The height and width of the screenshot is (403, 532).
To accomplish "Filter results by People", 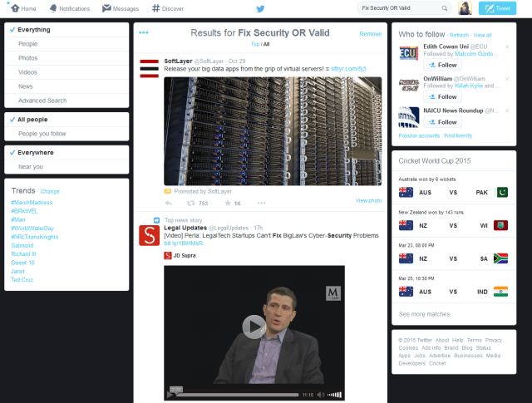I will click(x=66, y=44).
